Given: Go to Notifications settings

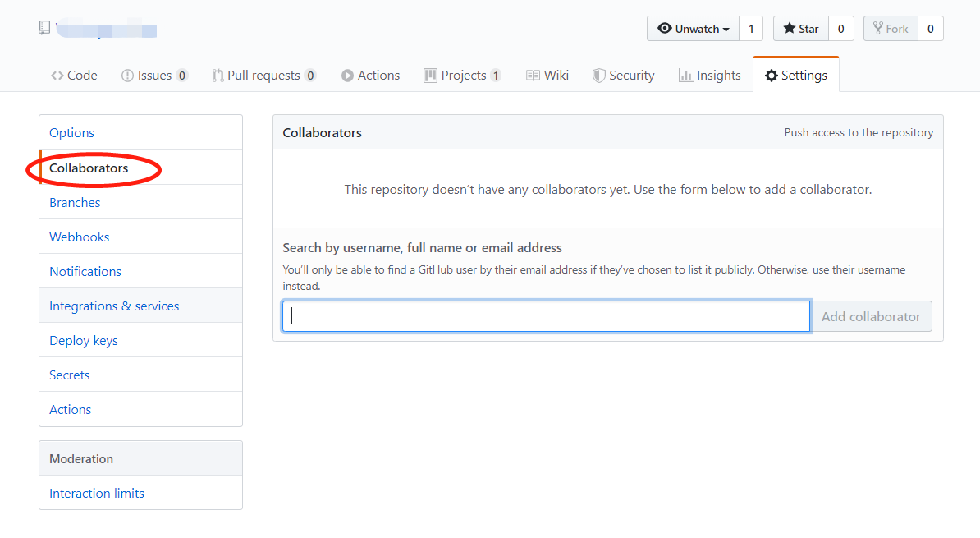Looking at the screenshot, I should [140, 271].
